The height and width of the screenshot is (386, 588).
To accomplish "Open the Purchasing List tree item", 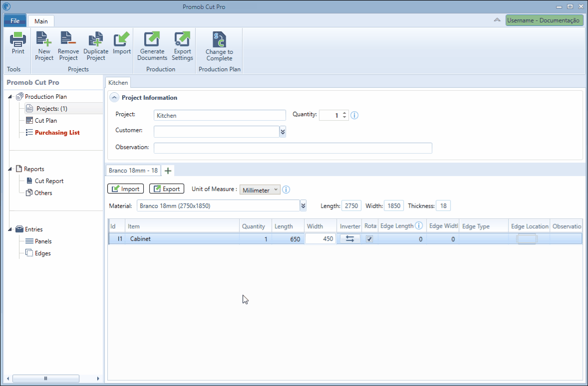I will 57,132.
